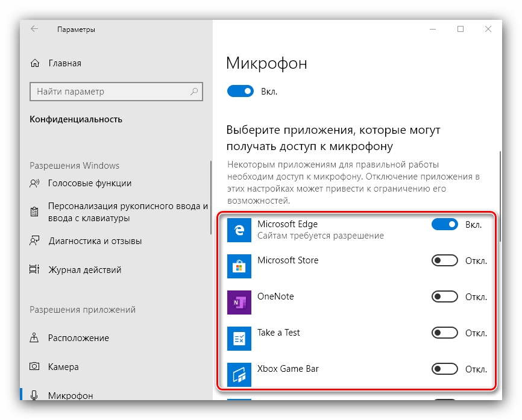Viewport: 522px width, 420px height.
Task: Maximize the Параметры window
Action: click(461, 30)
